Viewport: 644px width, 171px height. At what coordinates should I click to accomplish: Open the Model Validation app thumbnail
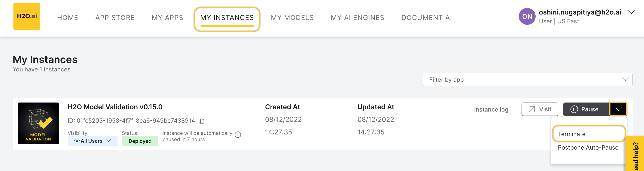[38, 123]
